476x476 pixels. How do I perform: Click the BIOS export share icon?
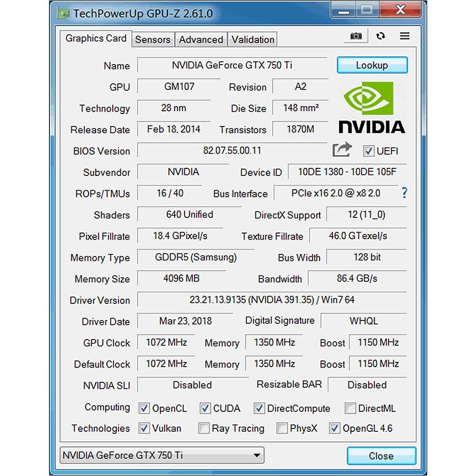(342, 150)
